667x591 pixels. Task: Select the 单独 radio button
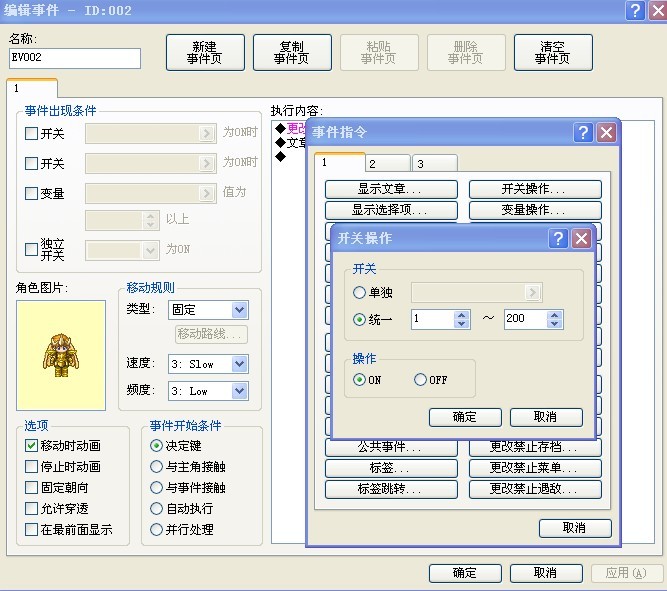pos(359,292)
